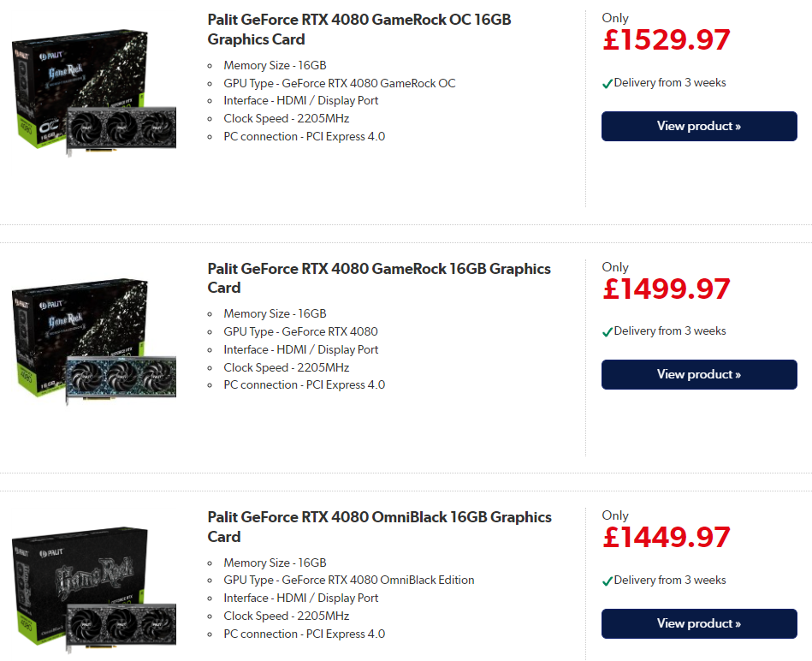Click View product for the GameRock 16GB card
This screenshot has width=812, height=661.
699,374
